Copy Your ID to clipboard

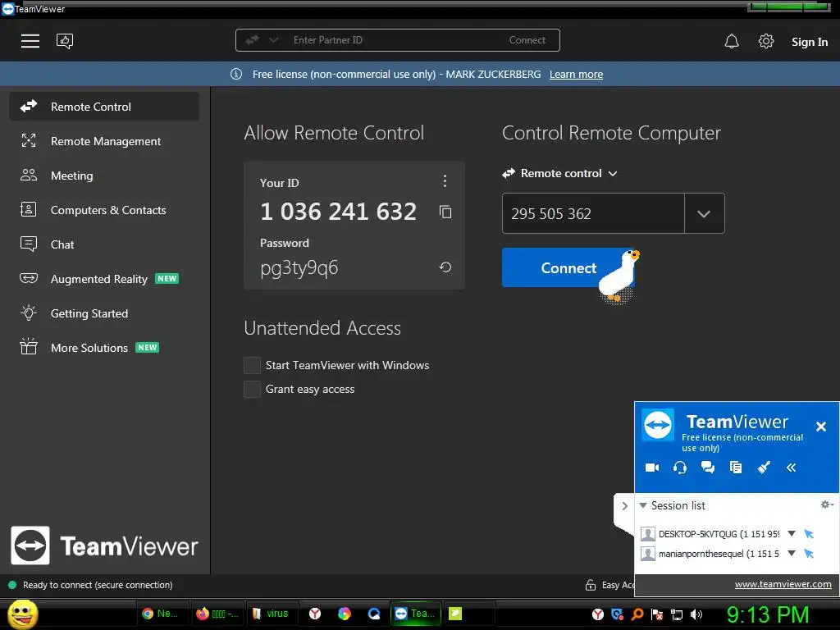pos(445,212)
